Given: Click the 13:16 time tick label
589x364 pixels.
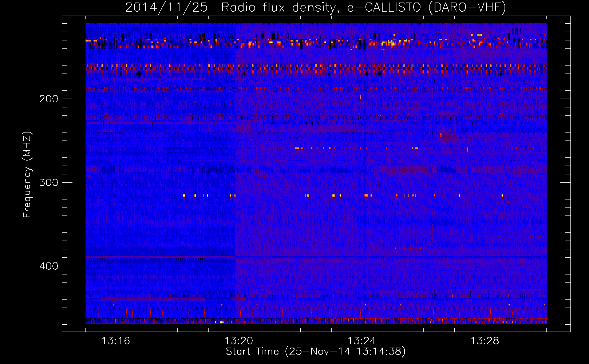Looking at the screenshot, I should coord(116,341).
